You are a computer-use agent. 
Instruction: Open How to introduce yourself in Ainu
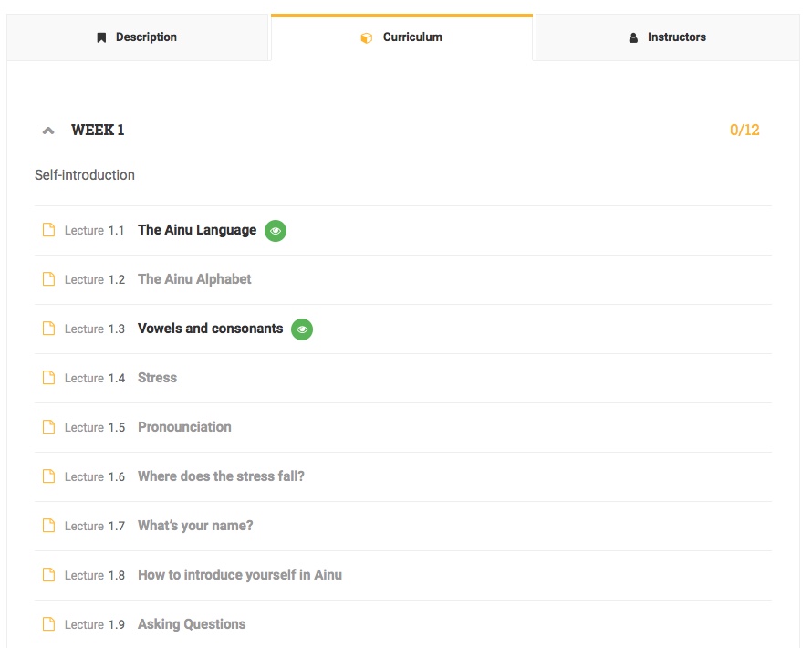point(240,575)
